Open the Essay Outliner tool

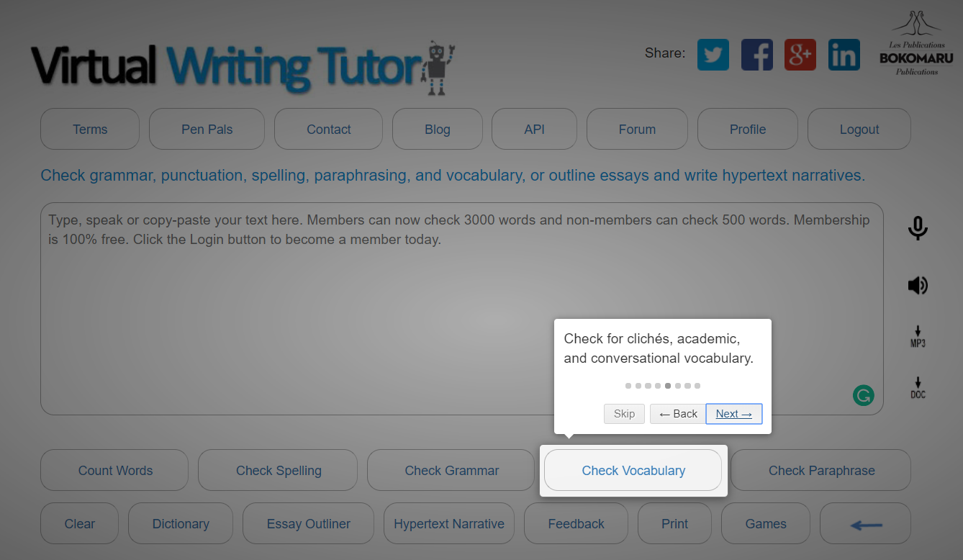pyautogui.click(x=308, y=524)
